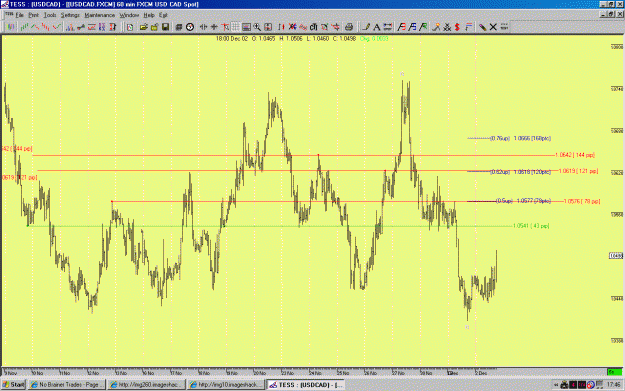Image resolution: width=625 pixels, height=391 pixels.
Task: Toggle the grid lines icon
Action: (x=236, y=27)
